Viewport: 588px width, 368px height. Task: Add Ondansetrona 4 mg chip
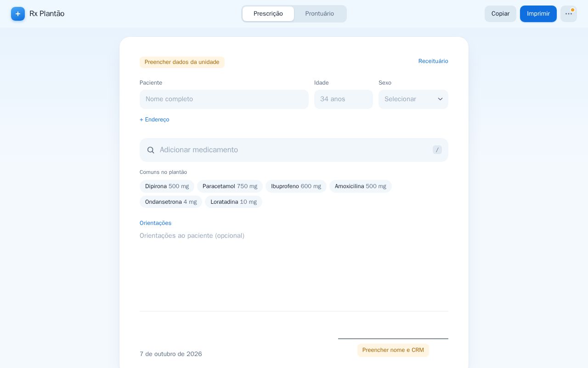point(171,202)
